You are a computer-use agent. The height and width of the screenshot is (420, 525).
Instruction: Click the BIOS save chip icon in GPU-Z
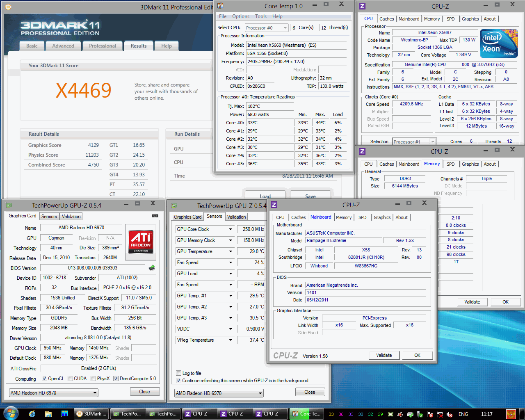click(152, 268)
